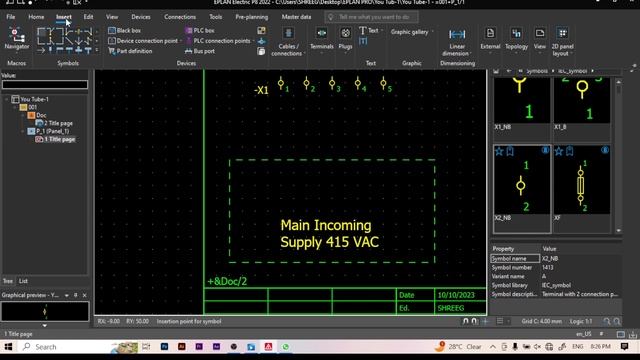Switch to the View ribbon tab

(112, 17)
